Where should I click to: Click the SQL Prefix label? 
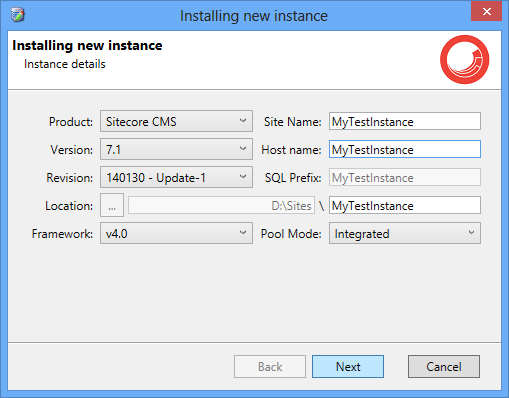coord(293,178)
